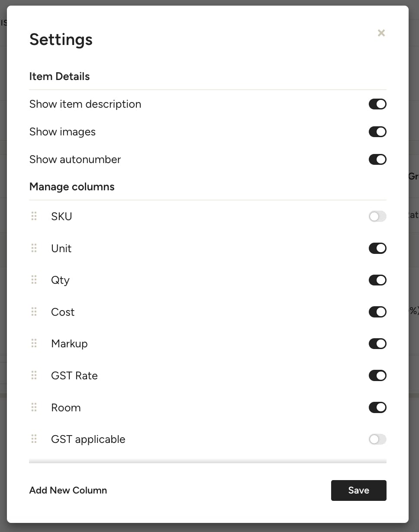
Task: Click the Qty row drag handle
Action: [x=34, y=280]
